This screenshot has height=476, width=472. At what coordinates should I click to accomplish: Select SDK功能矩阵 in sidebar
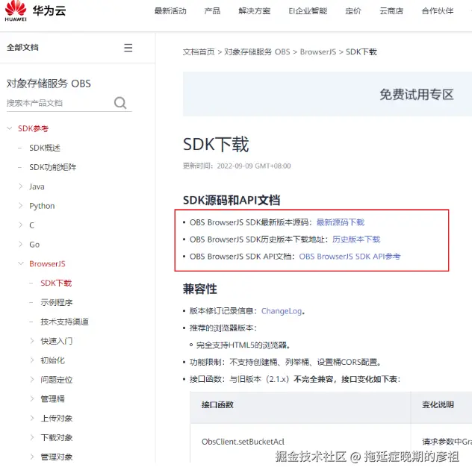point(52,167)
